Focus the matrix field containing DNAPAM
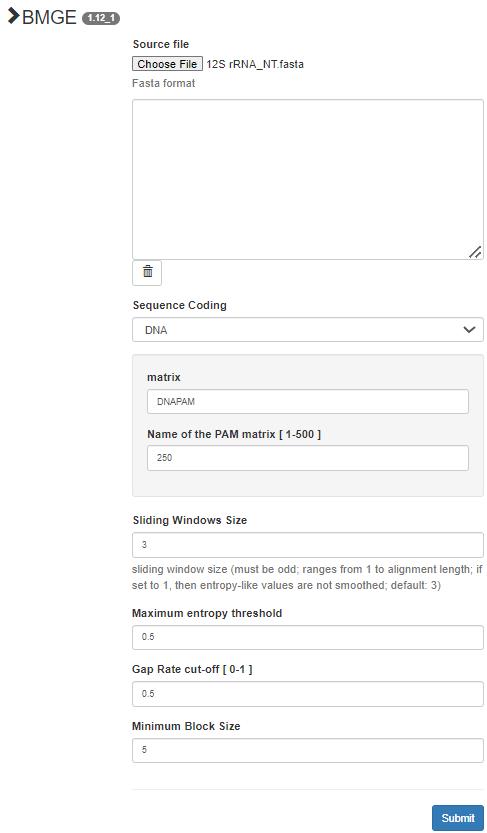 pyautogui.click(x=308, y=402)
